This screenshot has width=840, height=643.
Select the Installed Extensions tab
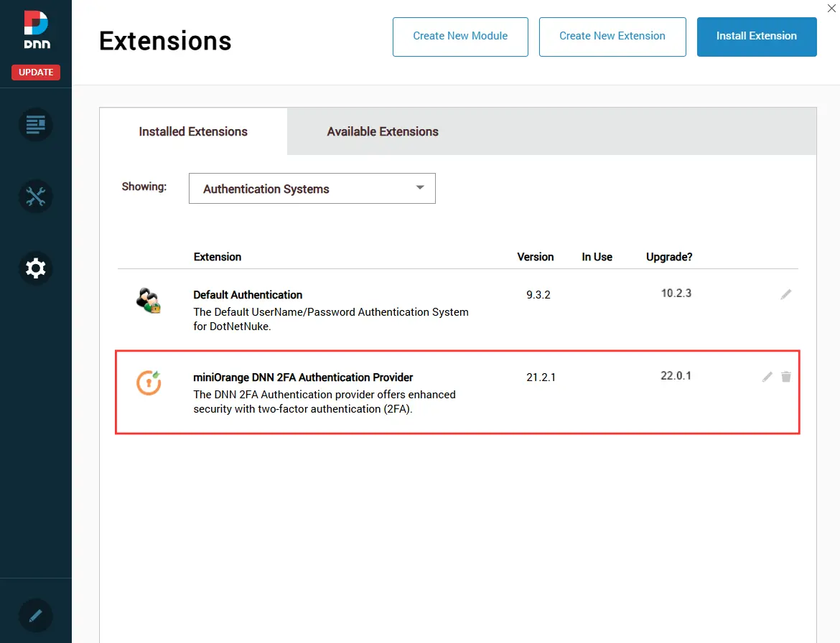coord(192,131)
